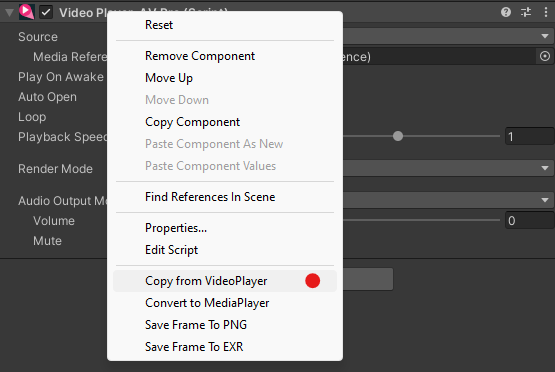
Task: Open the component help reference icon
Action: pyautogui.click(x=506, y=12)
